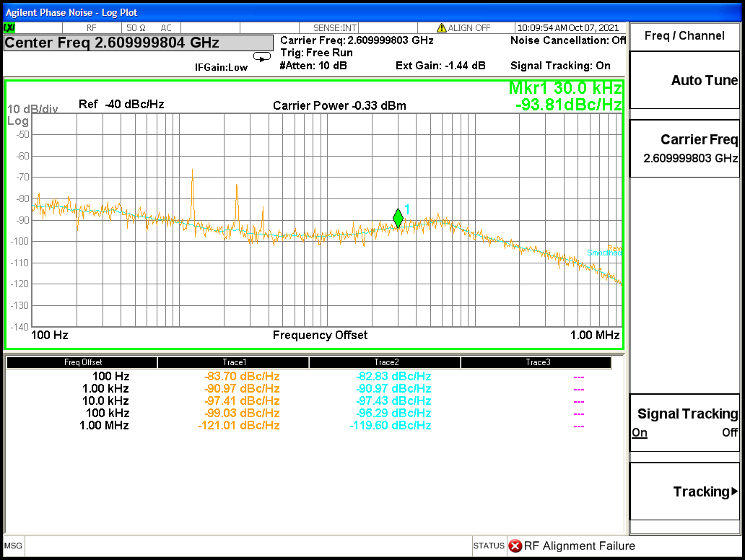Select the Center Freq entry field
The image size is (745, 560).
[x=139, y=43]
